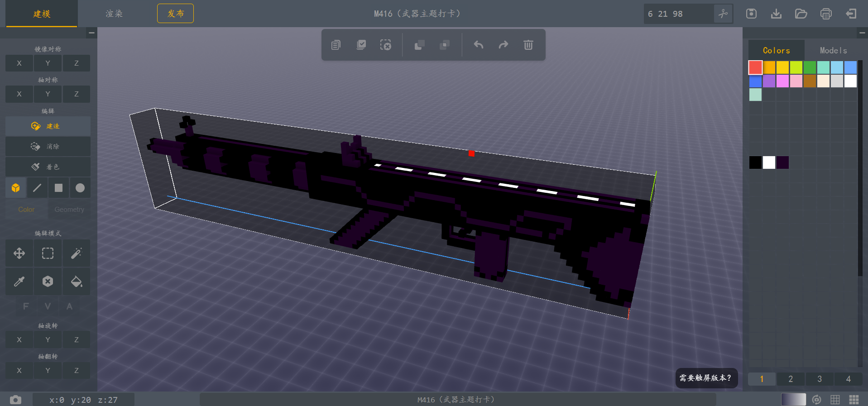
Task: Save the model with the disk icon
Action: pyautogui.click(x=751, y=14)
